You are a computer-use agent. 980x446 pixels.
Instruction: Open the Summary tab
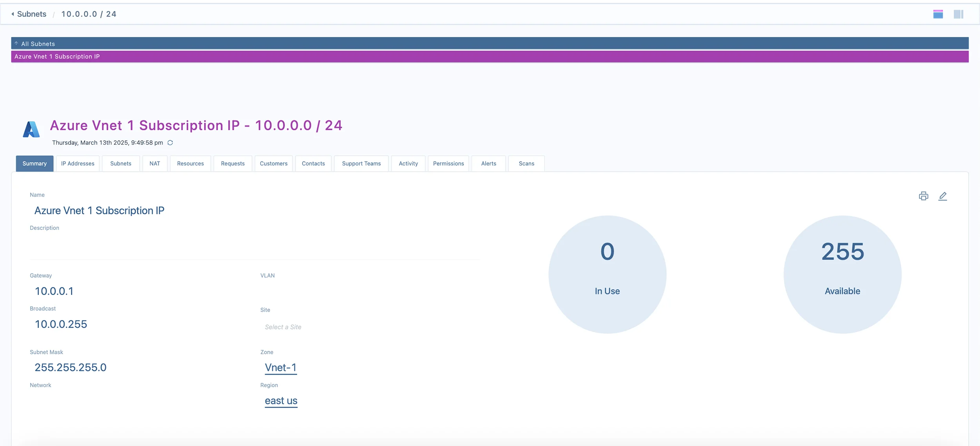(x=34, y=164)
